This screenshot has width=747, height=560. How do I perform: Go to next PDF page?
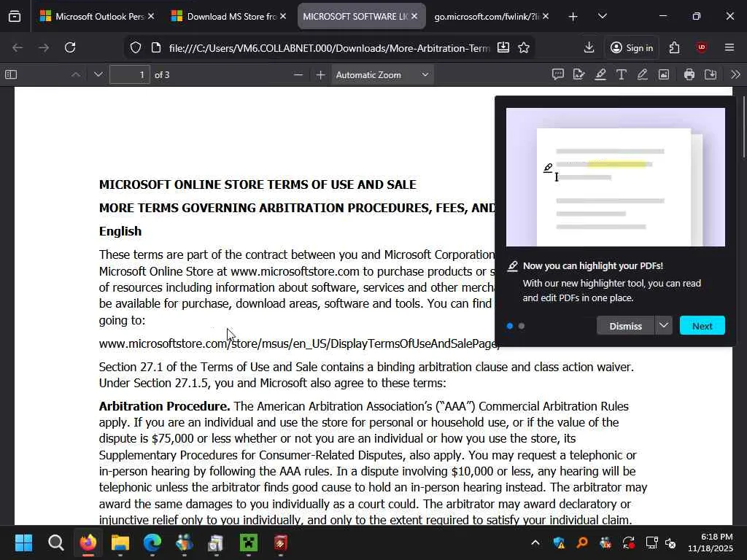pyautogui.click(x=98, y=75)
